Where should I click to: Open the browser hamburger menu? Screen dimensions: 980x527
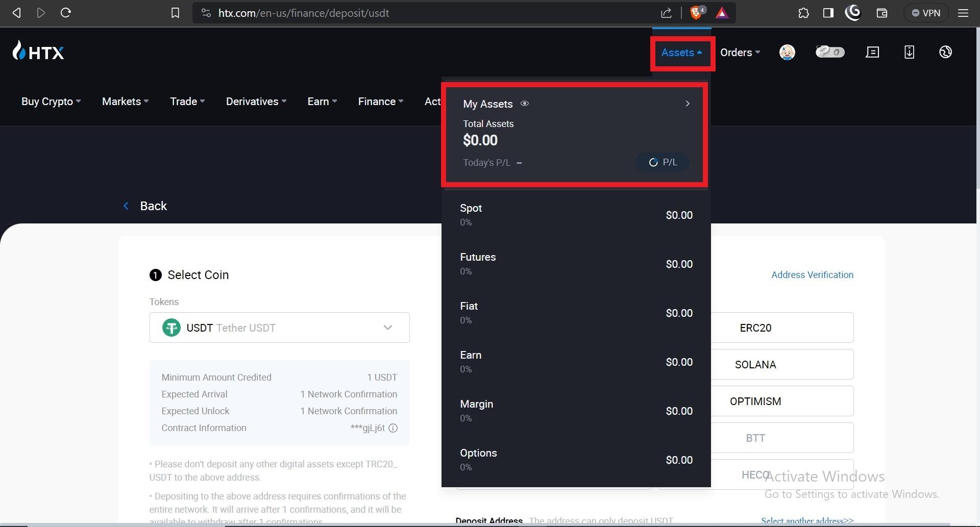tap(963, 13)
